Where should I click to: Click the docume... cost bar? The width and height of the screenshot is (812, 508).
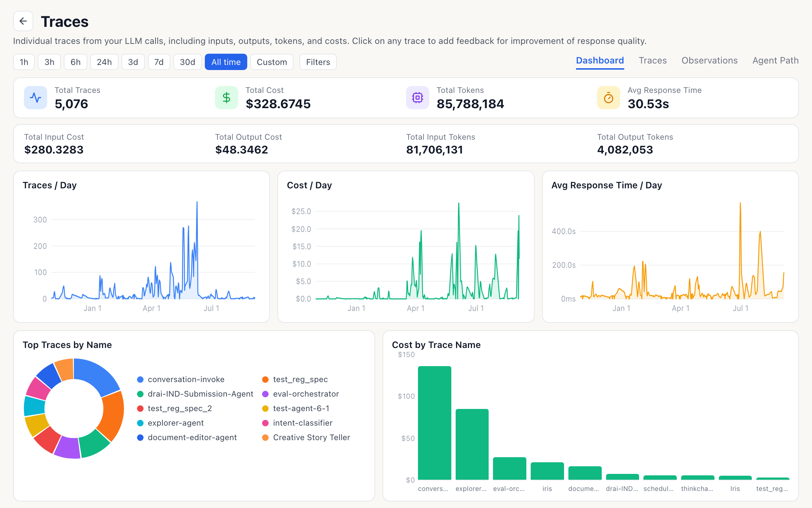(585, 473)
